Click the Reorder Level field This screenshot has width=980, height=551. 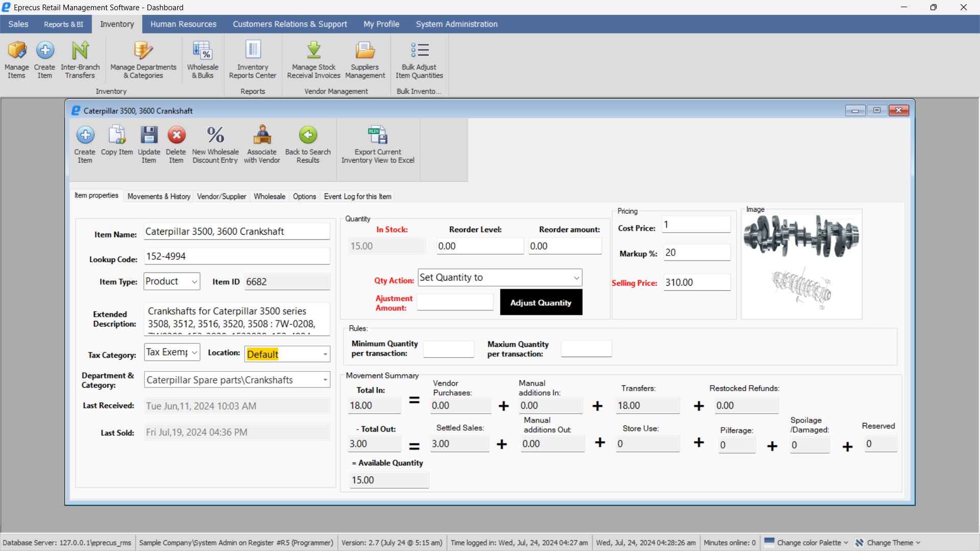480,246
